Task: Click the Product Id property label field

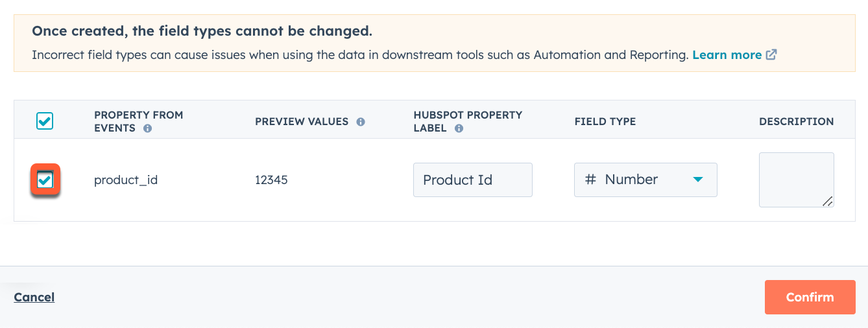Action: pos(473,180)
